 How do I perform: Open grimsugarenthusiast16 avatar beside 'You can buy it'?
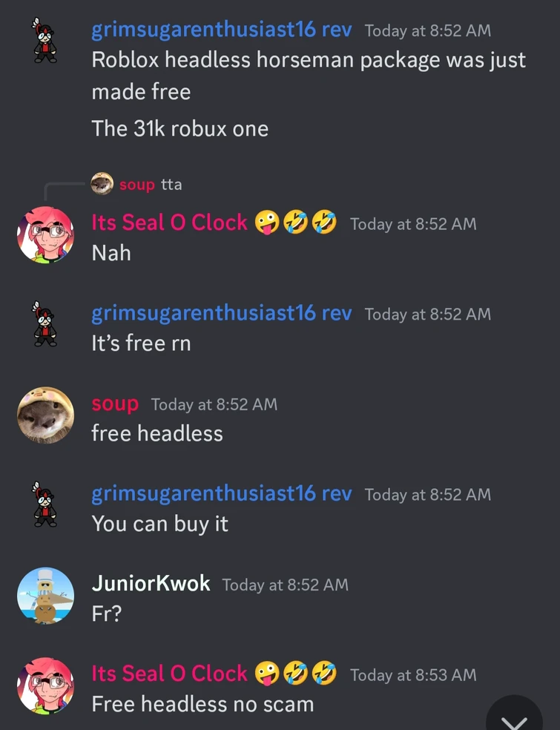tap(45, 504)
